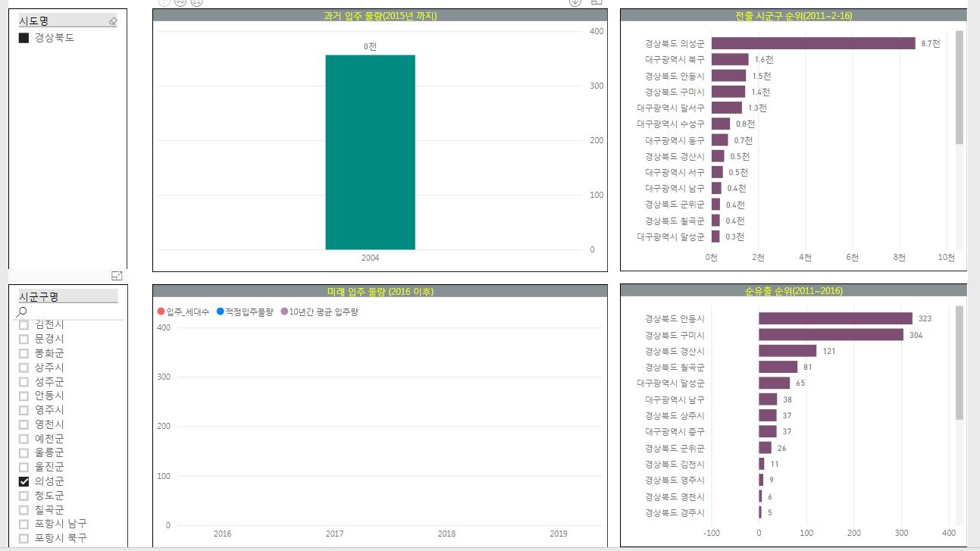Select the 대구광역시 수성구 0.8천 bar
This screenshot has width=980, height=551.
tap(721, 124)
